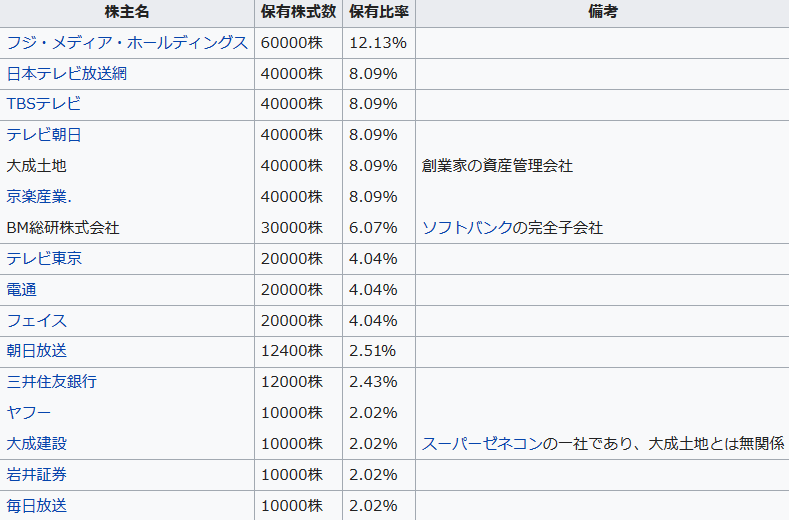Open the フェイス link

click(36, 321)
